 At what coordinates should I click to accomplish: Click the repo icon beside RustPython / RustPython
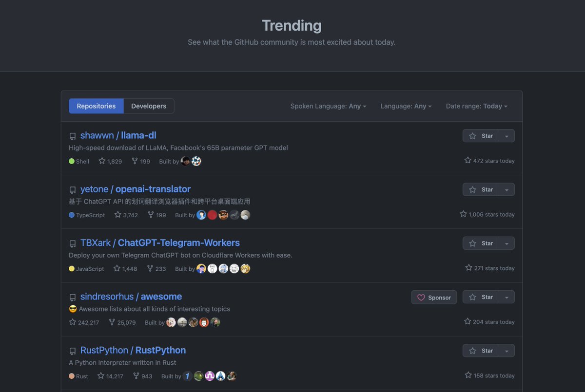pyautogui.click(x=73, y=351)
